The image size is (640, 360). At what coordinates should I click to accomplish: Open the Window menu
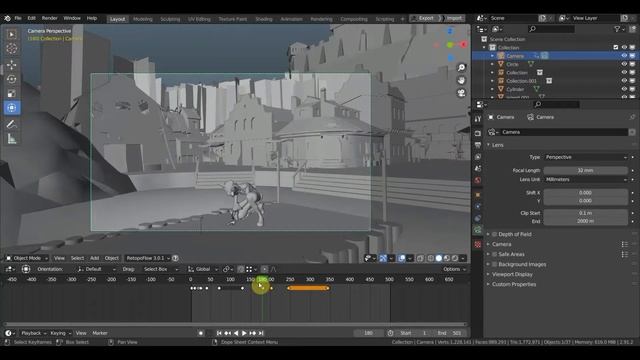coord(72,18)
